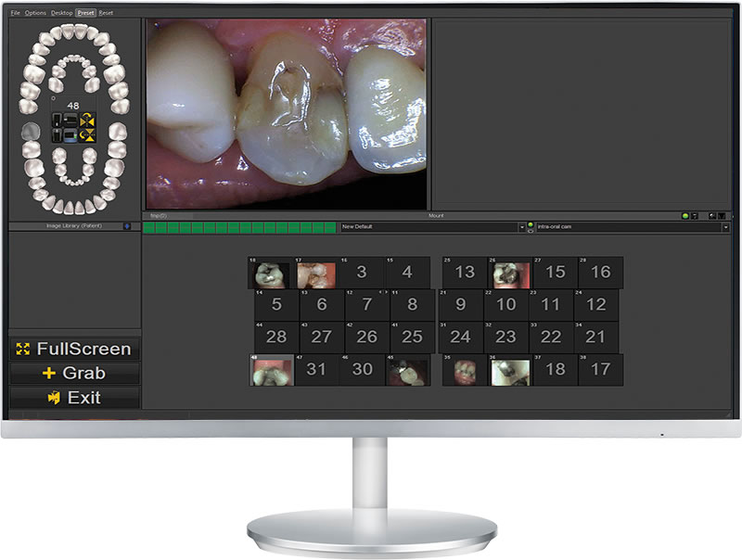Select the empty slot with large number 23
This screenshot has height=560, width=742.
(x=505, y=337)
